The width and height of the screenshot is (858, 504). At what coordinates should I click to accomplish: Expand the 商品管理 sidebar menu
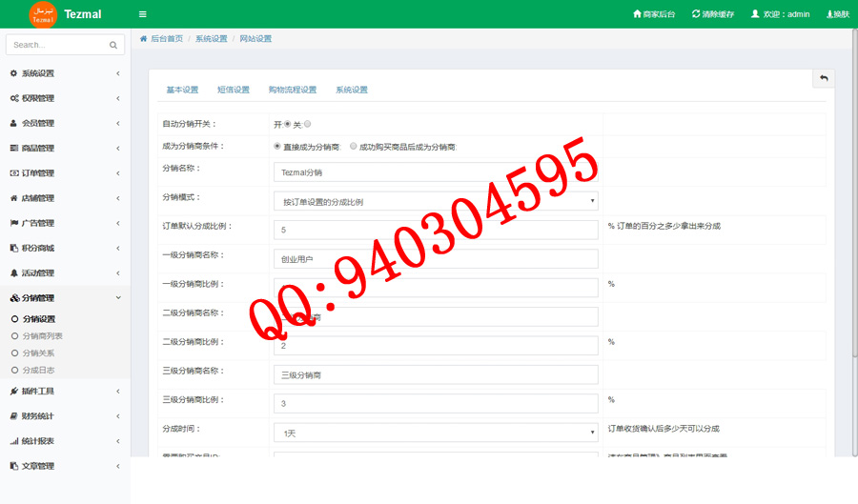tap(65, 149)
